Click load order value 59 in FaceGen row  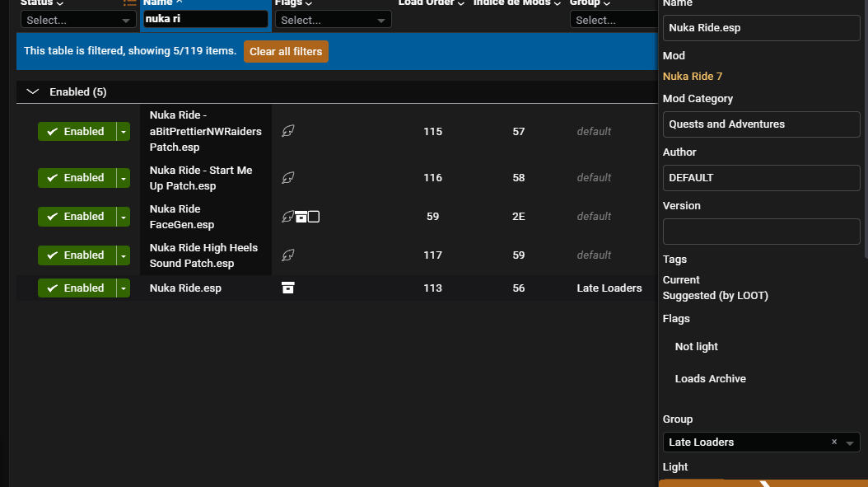pyautogui.click(x=432, y=217)
